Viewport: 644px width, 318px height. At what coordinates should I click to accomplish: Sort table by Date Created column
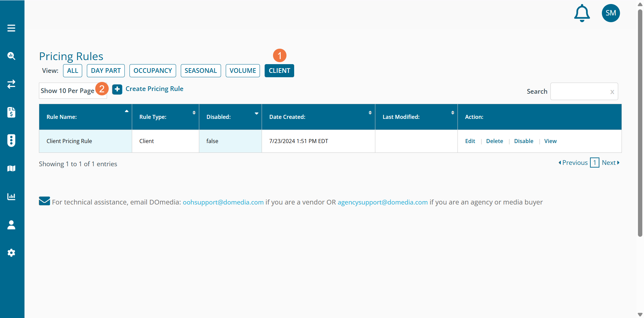318,117
